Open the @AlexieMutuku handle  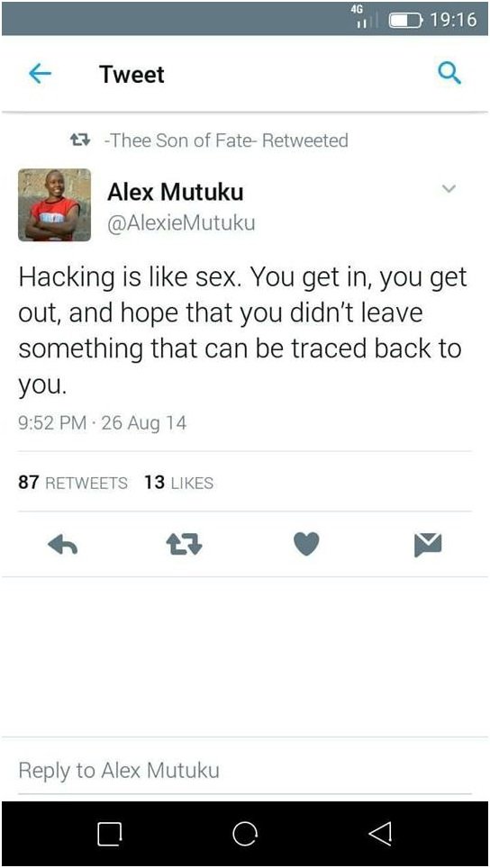click(x=181, y=223)
